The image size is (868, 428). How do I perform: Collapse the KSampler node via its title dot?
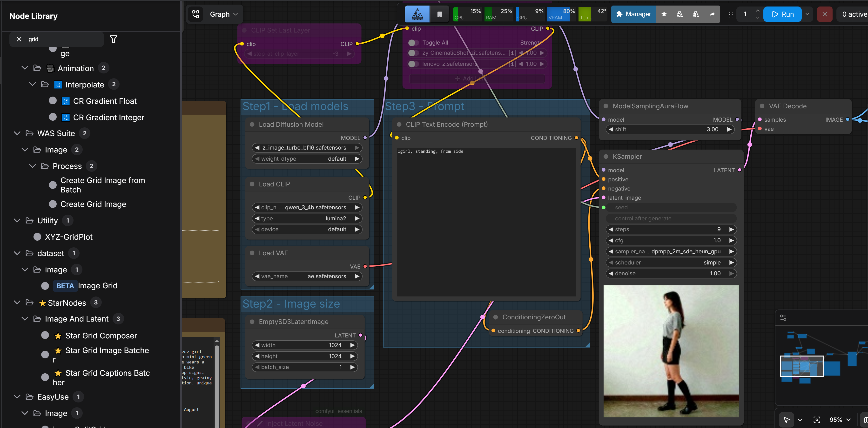tap(606, 157)
